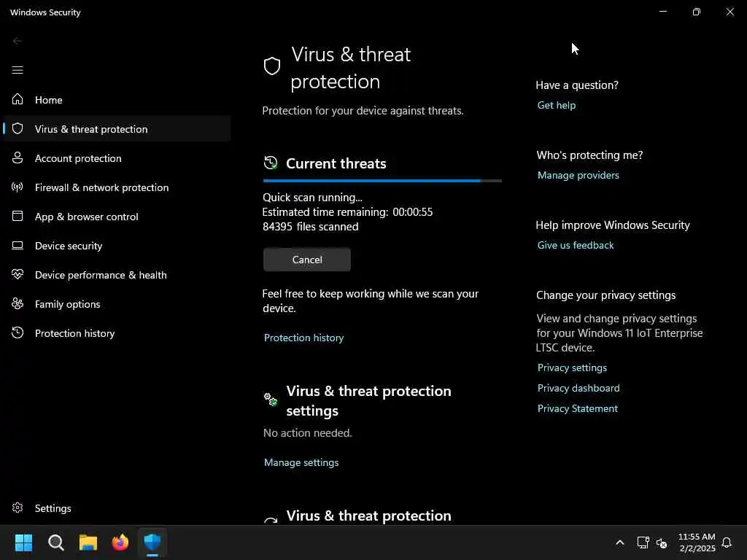
Task: Click the Device performance heart icon
Action: coord(18,275)
